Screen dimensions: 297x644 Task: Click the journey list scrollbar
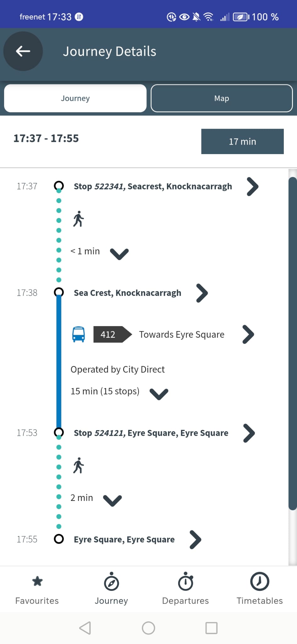292,343
